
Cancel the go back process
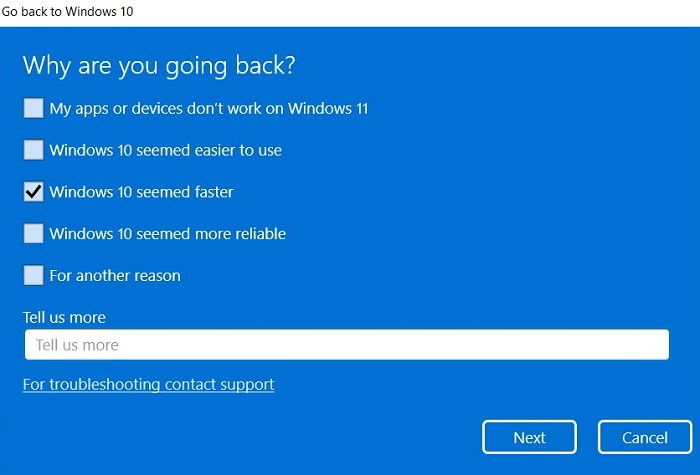[645, 437]
